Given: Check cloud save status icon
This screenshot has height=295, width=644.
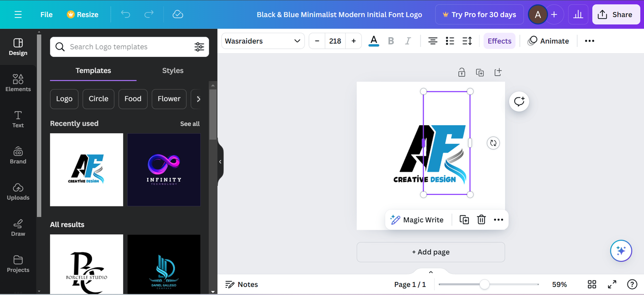Looking at the screenshot, I should click(x=178, y=15).
